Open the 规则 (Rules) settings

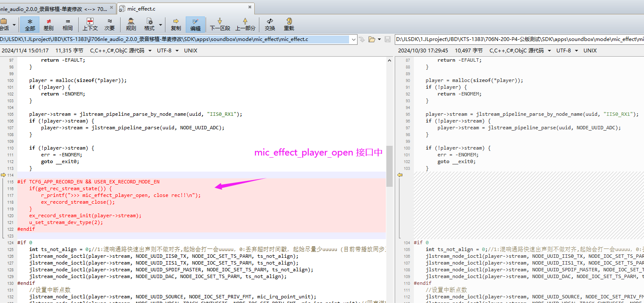tap(131, 25)
